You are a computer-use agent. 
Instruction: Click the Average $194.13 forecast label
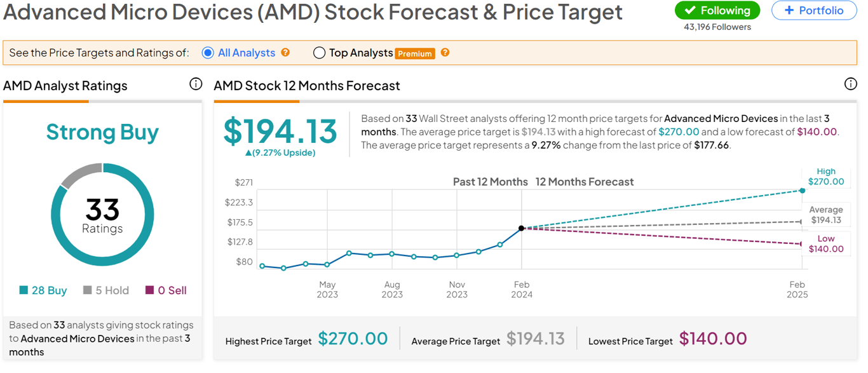click(825, 215)
